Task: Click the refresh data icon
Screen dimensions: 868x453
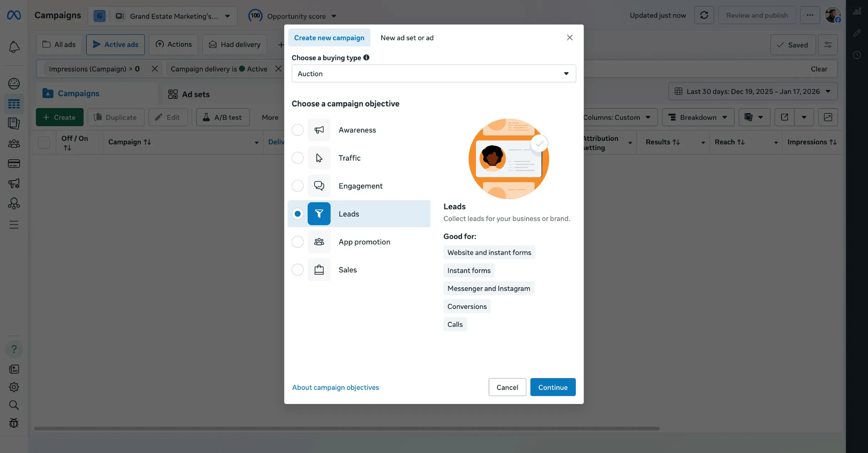Action: (x=704, y=15)
